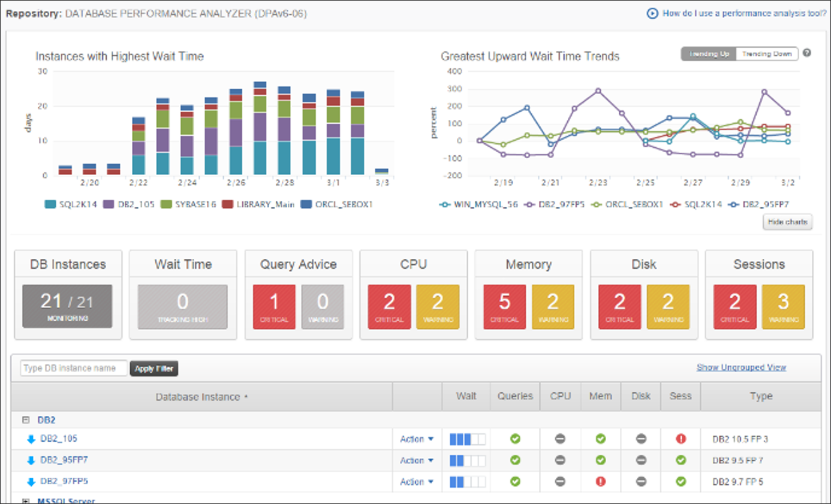This screenshot has height=504, width=831.
Task: Click the Wait column header
Action: click(466, 396)
